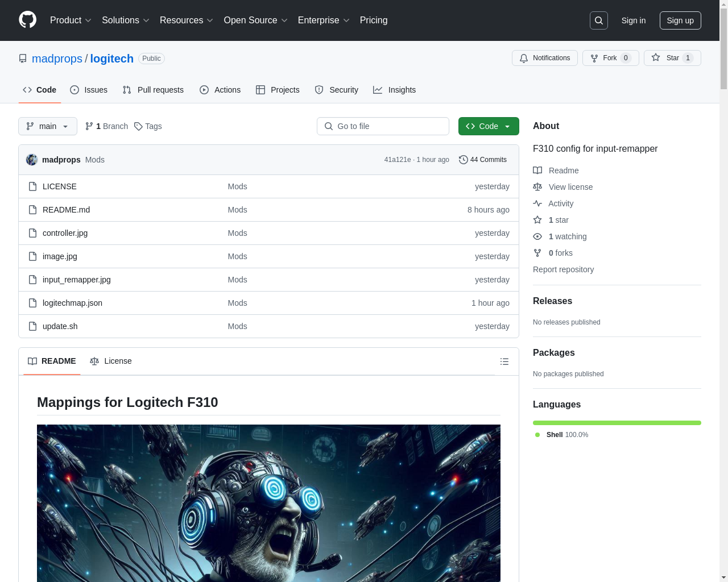This screenshot has height=582, width=728.
Task: Click eye icon beside 1 watching
Action: click(x=537, y=236)
